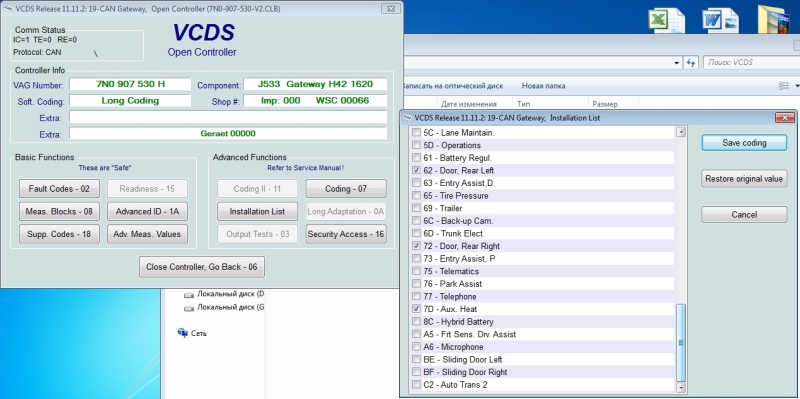This screenshot has height=399, width=800.
Task: Open Fault Codes - 02
Action: coord(59,188)
